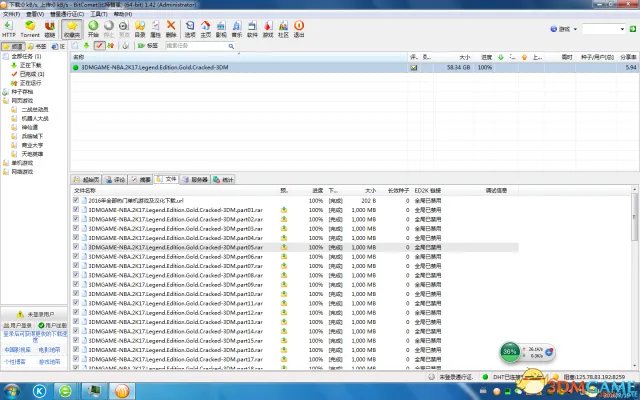Image resolution: width=640 pixels, height=400 pixels.
Task: Click the HTTP download toolbar icon
Action: pos(9,29)
